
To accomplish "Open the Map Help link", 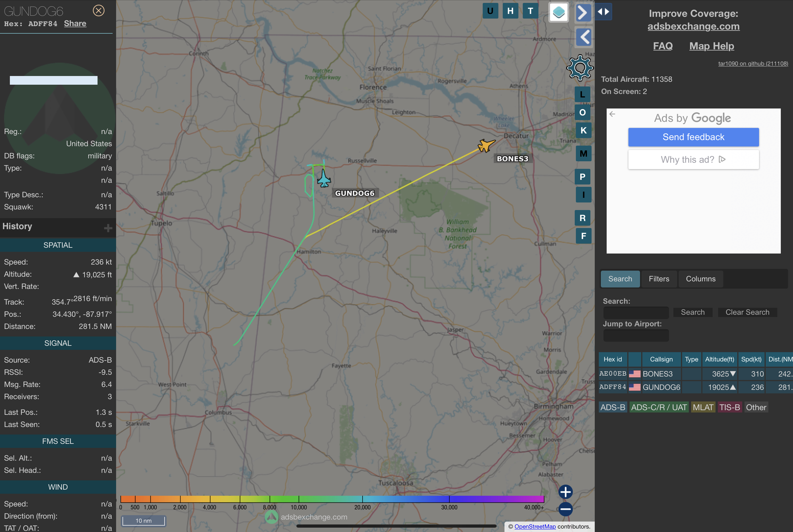I will 711,46.
